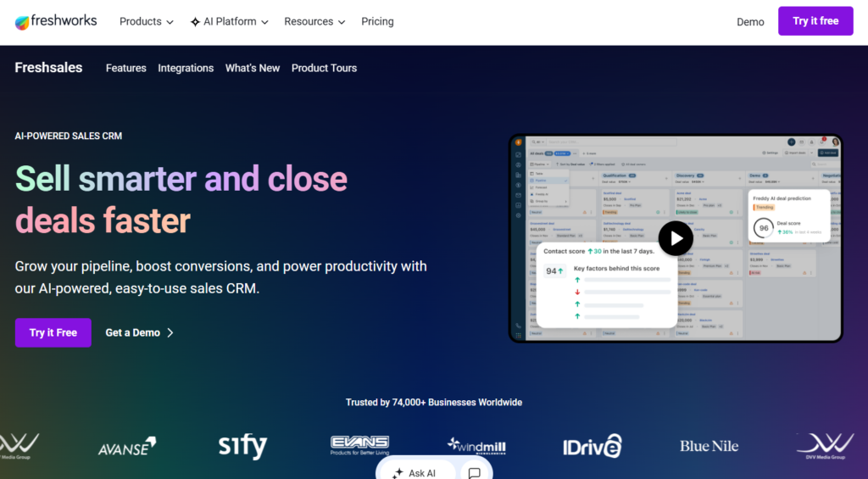Click the DVV Media Group logo at right
Viewport: 868px width, 479px height.
(826, 446)
